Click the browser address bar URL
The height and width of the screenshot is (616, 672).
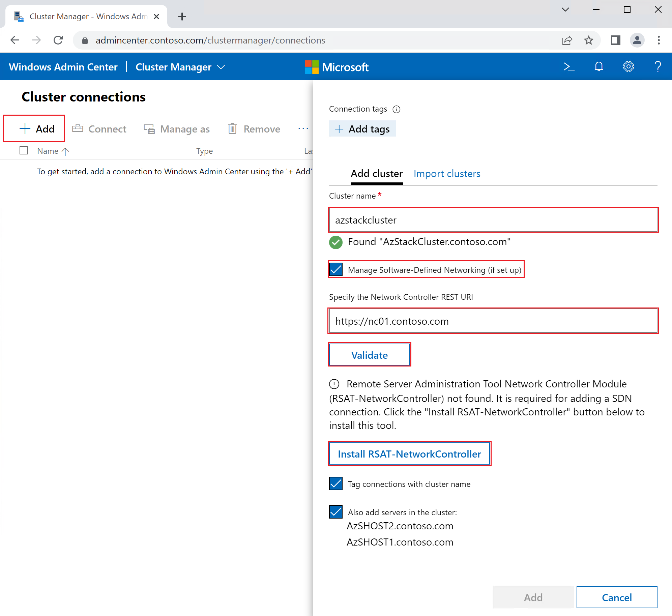point(210,40)
